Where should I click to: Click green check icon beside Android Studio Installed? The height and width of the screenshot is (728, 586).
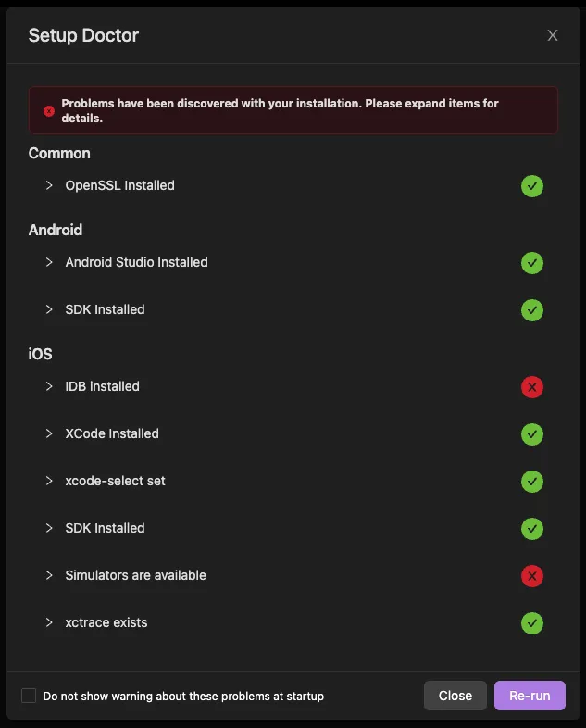[x=531, y=263]
